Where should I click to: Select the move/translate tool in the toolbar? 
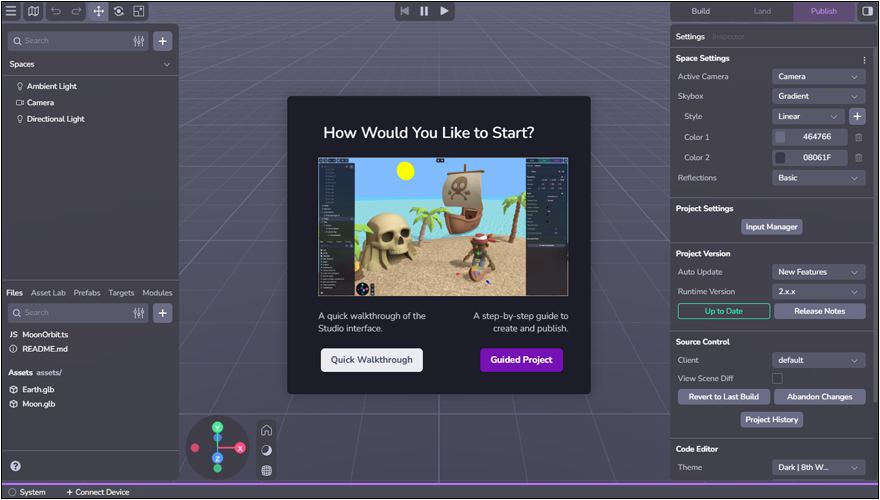(x=98, y=11)
